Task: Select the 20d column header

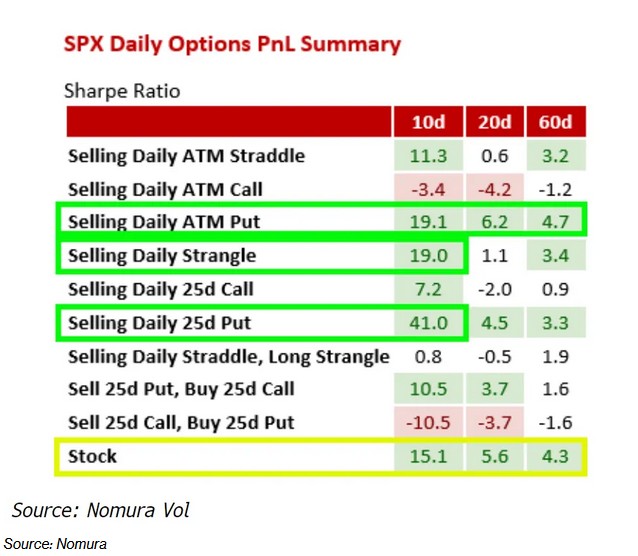Action: [494, 122]
